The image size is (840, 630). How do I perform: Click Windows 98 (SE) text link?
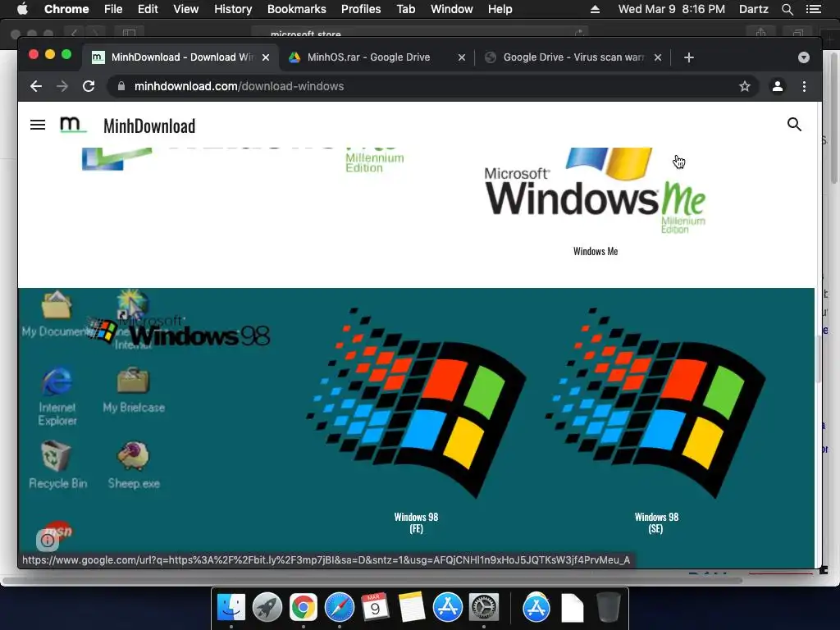[656, 523]
